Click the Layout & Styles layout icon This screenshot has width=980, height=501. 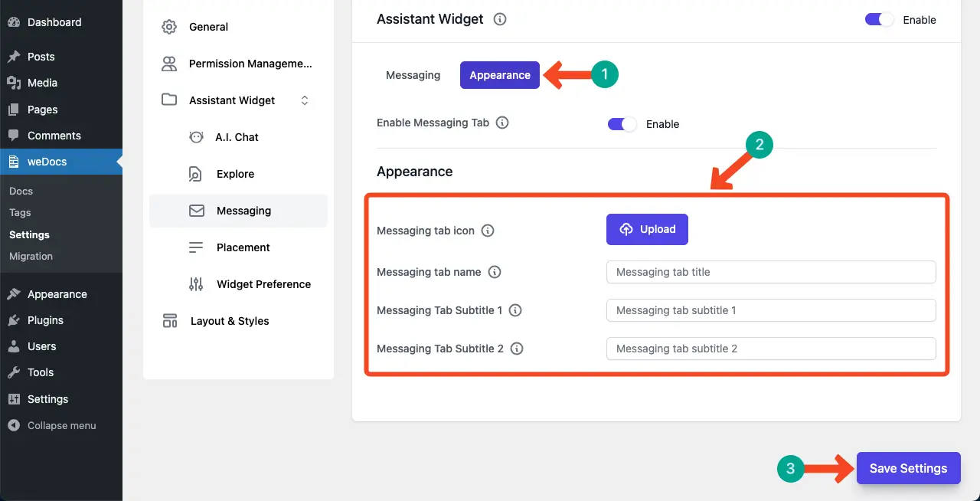point(169,321)
